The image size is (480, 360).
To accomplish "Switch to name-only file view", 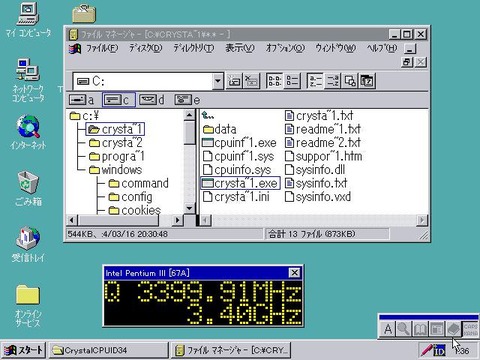I will coord(274,81).
